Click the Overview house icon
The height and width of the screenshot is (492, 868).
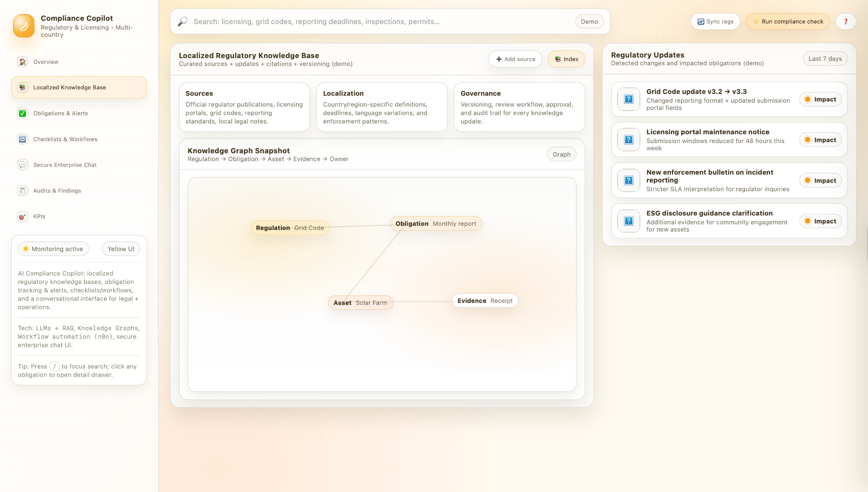point(22,62)
